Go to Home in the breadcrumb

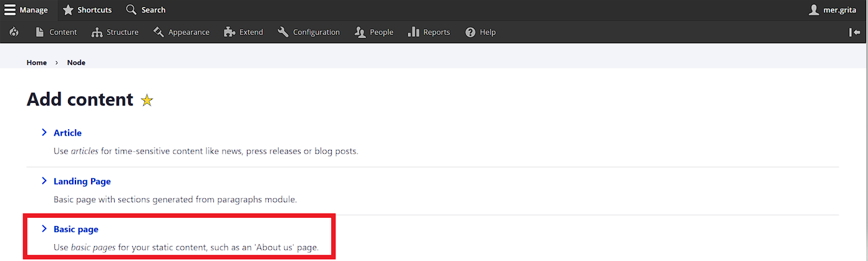(37, 62)
